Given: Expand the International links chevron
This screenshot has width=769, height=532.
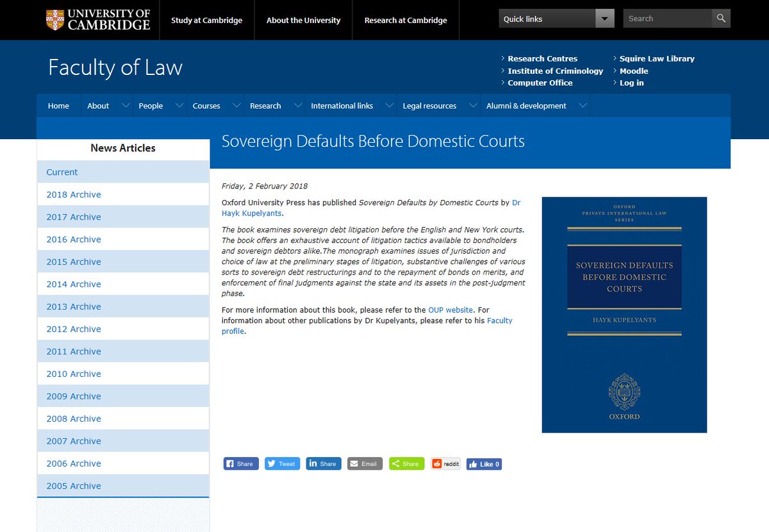Looking at the screenshot, I should pyautogui.click(x=389, y=105).
